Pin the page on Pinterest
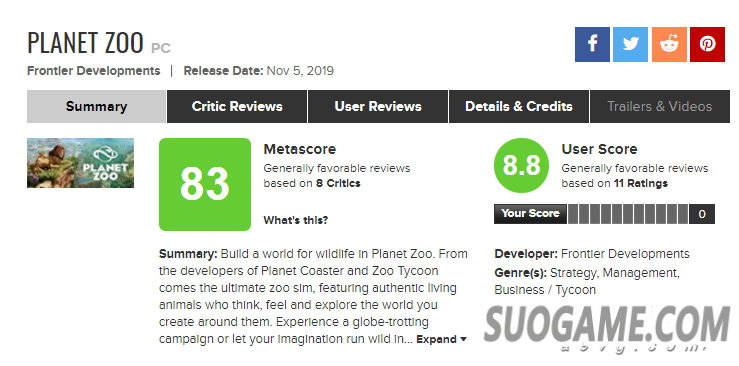This screenshot has height=366, width=739. click(707, 44)
